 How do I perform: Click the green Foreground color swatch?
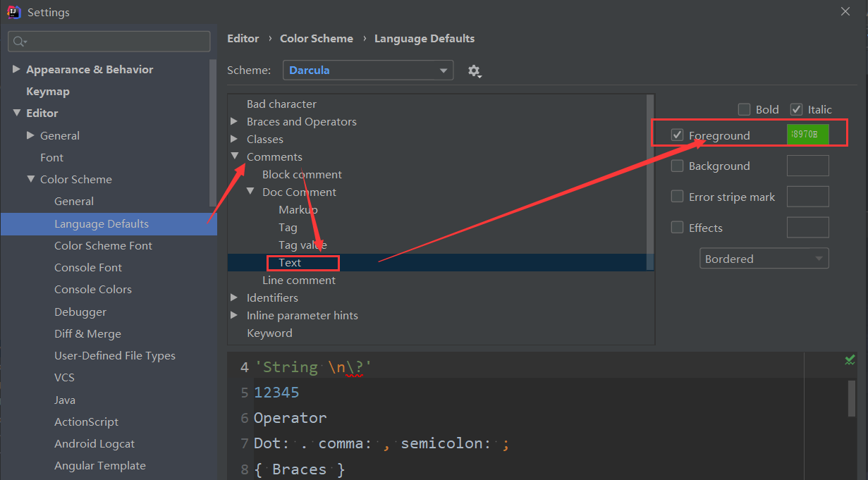pos(807,135)
